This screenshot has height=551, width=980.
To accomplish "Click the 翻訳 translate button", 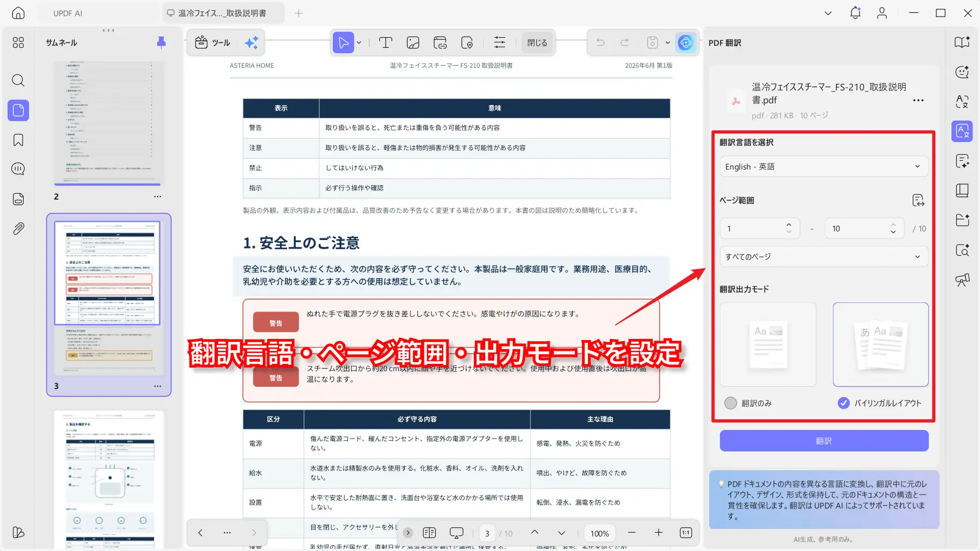I will (x=824, y=441).
